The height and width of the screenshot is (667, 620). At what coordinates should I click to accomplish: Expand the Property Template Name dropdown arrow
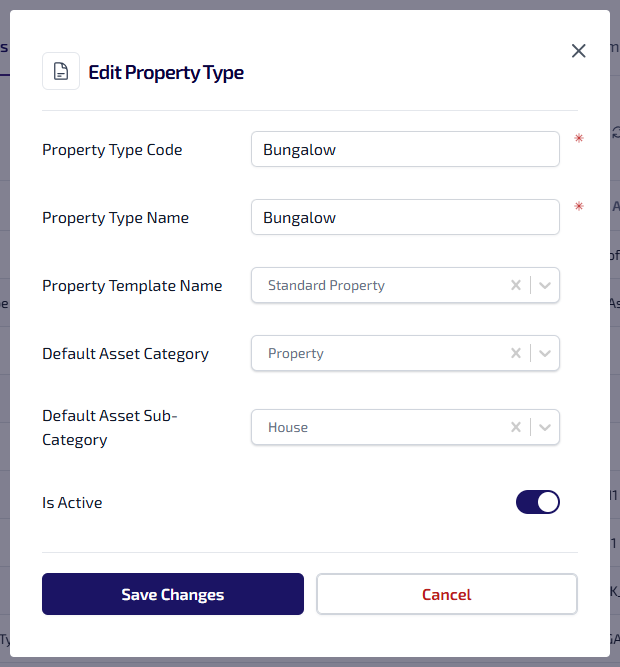pyautogui.click(x=545, y=285)
